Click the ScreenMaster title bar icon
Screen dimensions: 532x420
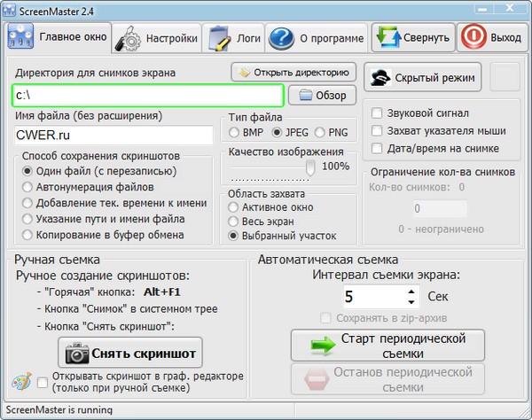9,11
